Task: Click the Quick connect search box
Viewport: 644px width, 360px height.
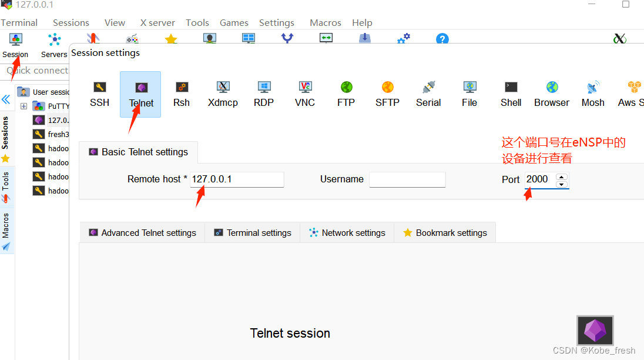Action: (x=35, y=70)
